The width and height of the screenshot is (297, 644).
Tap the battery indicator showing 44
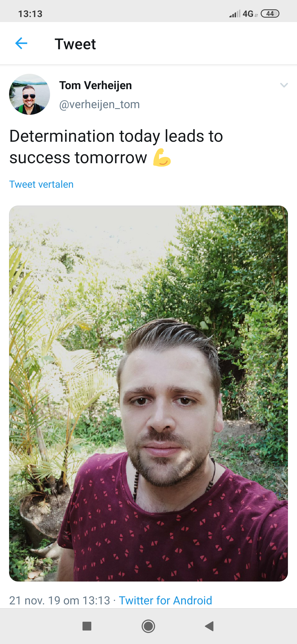(x=270, y=13)
